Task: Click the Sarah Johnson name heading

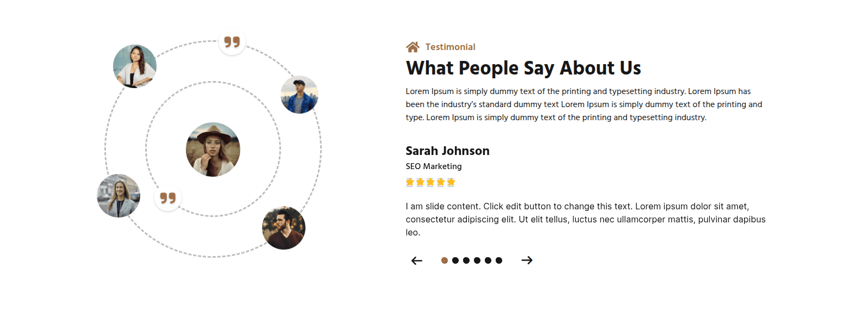Action: [447, 151]
